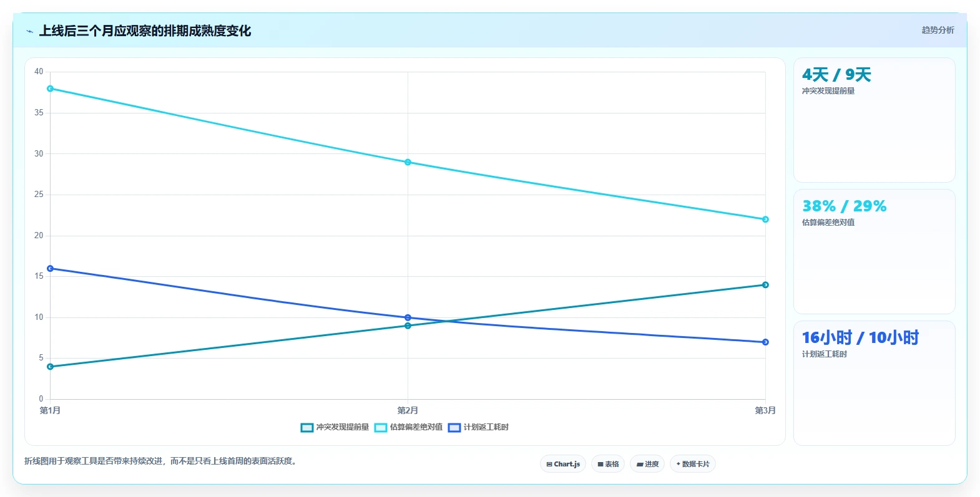Click the y-axis value 20

tap(39, 236)
